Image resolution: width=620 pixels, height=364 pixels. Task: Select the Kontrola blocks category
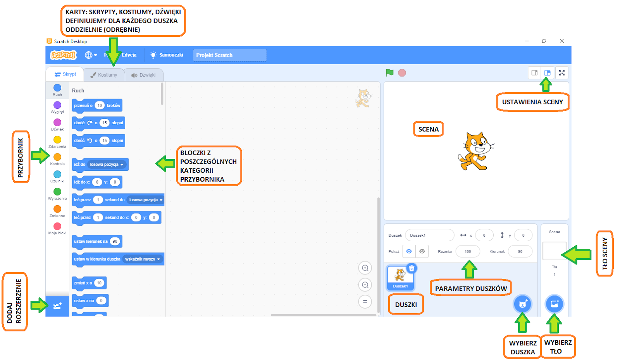click(x=57, y=157)
